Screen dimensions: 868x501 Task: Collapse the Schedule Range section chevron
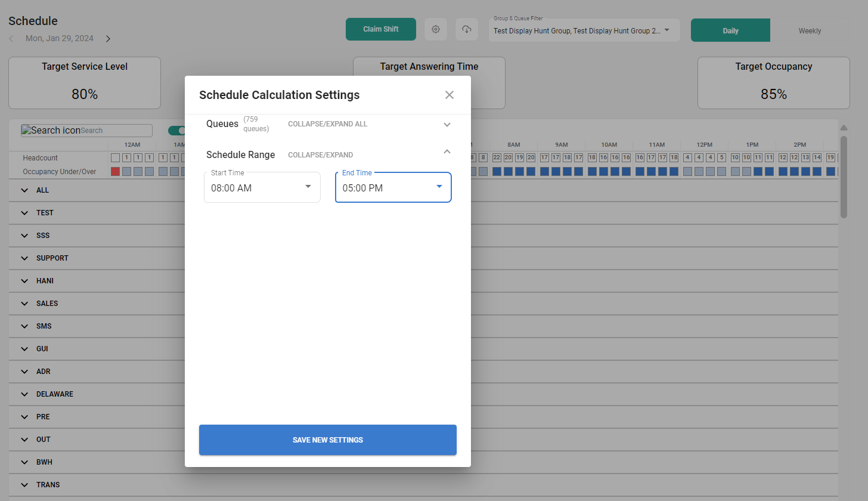(x=447, y=151)
